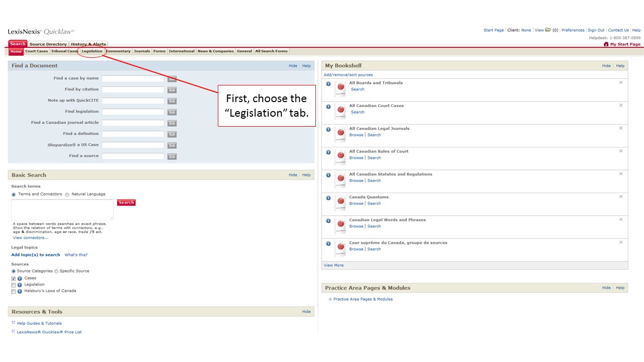This screenshot has width=644, height=362.
Task: Open the History & Alerts tab
Action: tap(89, 44)
